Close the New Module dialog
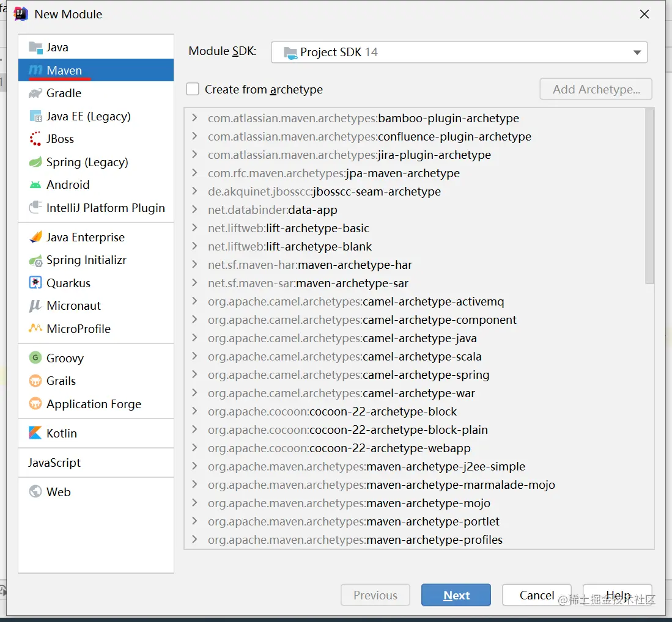The width and height of the screenshot is (672, 622). [x=644, y=14]
